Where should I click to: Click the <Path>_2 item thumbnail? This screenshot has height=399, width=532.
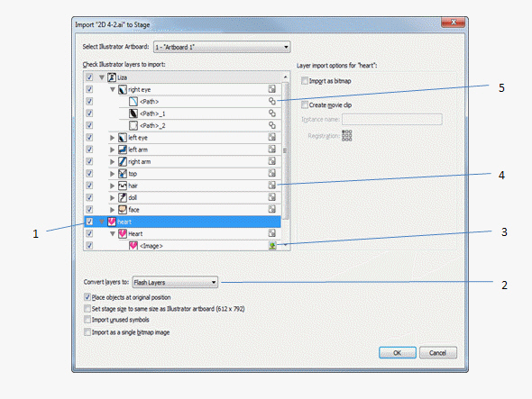tap(133, 125)
